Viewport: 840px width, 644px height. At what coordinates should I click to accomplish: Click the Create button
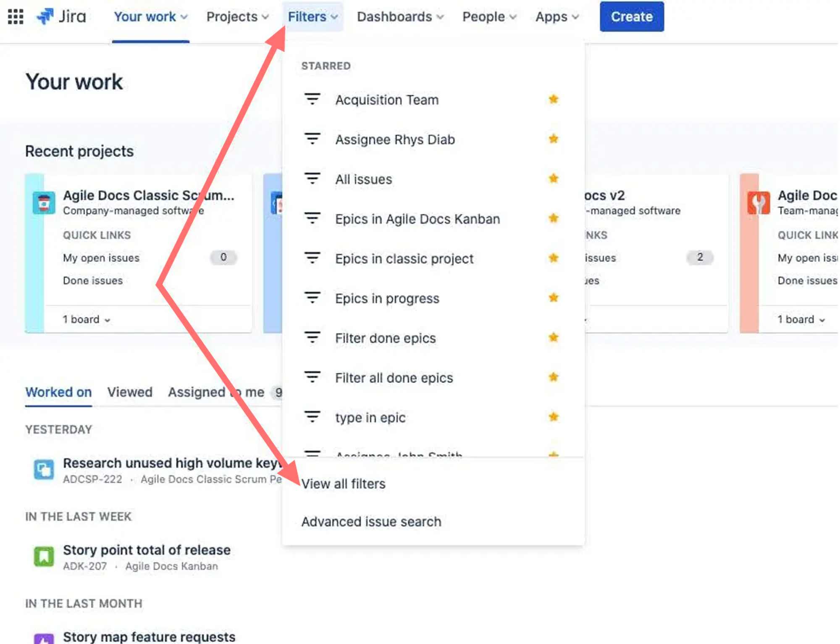pyautogui.click(x=631, y=17)
